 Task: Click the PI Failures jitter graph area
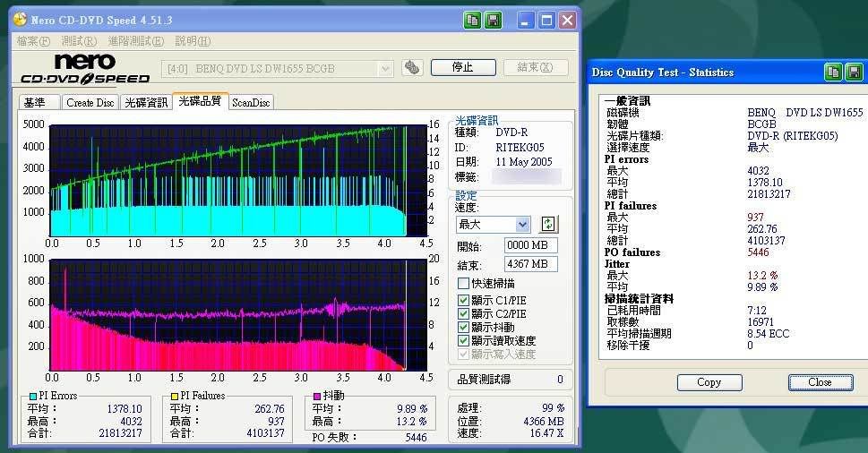[x=238, y=315]
